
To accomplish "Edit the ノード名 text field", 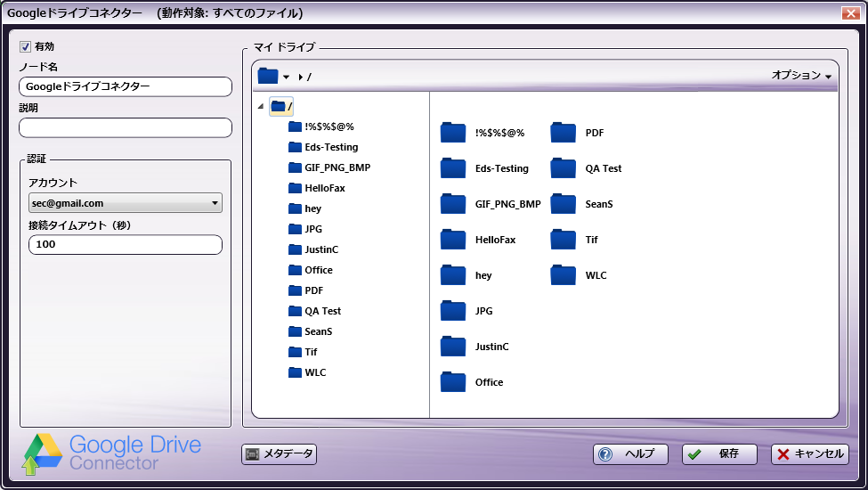I will coord(126,86).
